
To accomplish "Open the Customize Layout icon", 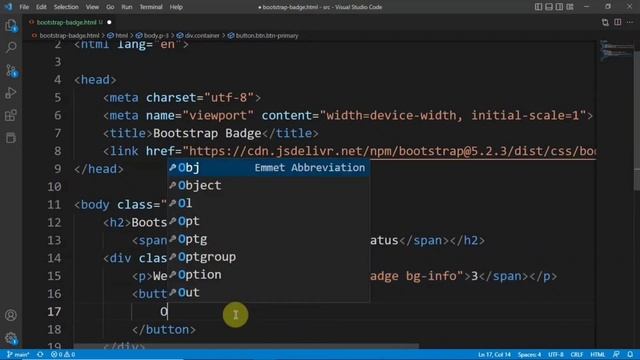I will [x=570, y=7].
